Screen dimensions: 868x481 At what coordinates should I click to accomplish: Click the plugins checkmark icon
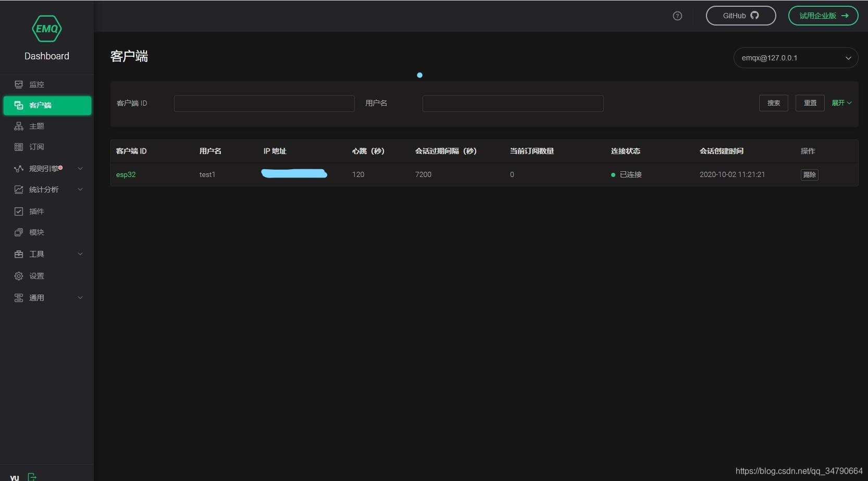tap(19, 211)
